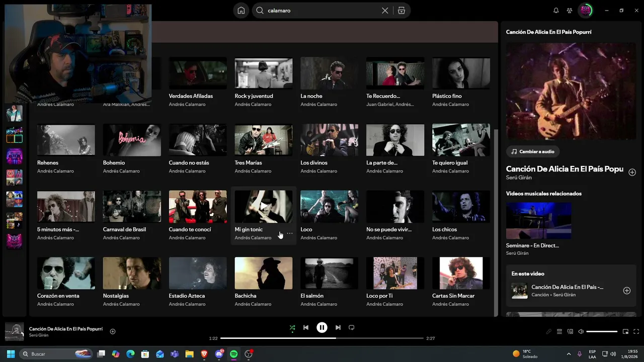Skip to the next track

(x=338, y=328)
